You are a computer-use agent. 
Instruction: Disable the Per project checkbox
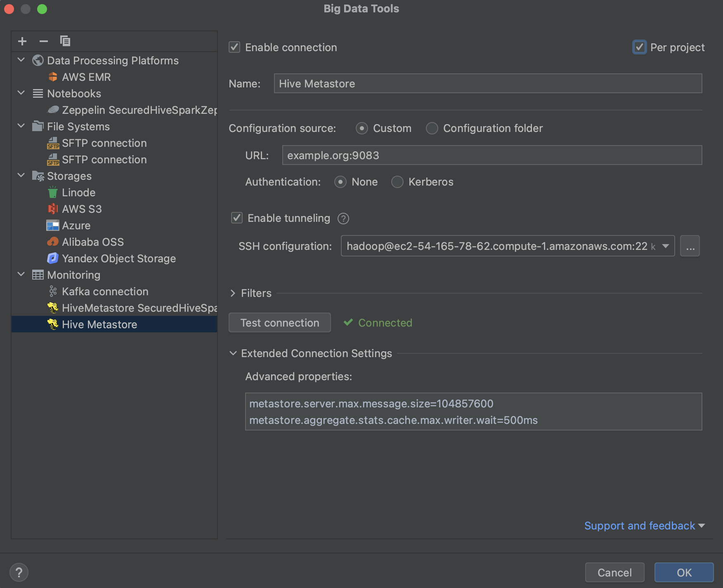coord(640,47)
